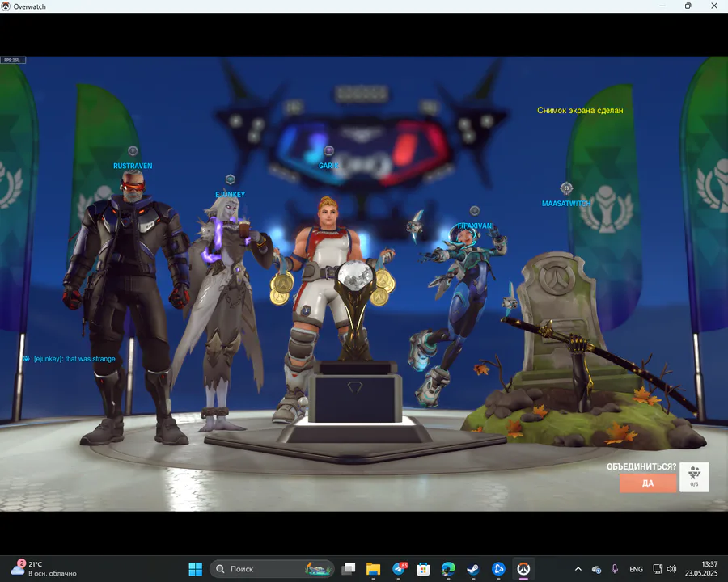Select the MAASATWITCH player name

pyautogui.click(x=566, y=203)
